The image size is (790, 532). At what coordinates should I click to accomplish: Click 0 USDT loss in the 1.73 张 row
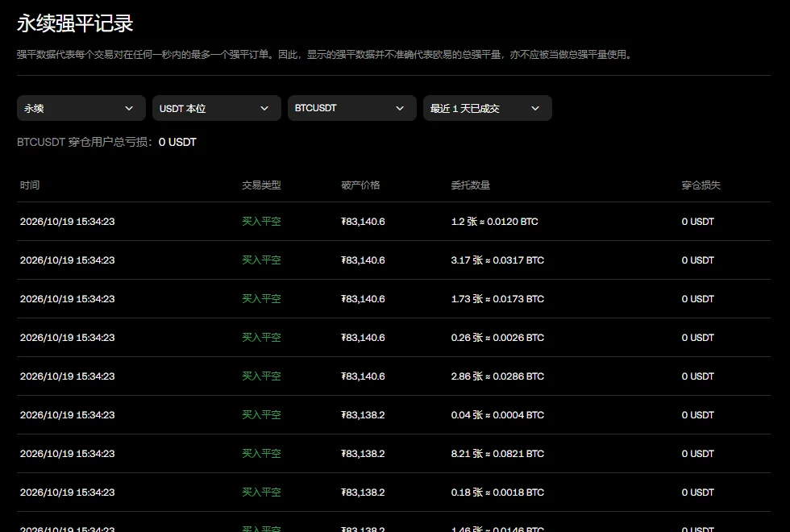pyautogui.click(x=698, y=299)
